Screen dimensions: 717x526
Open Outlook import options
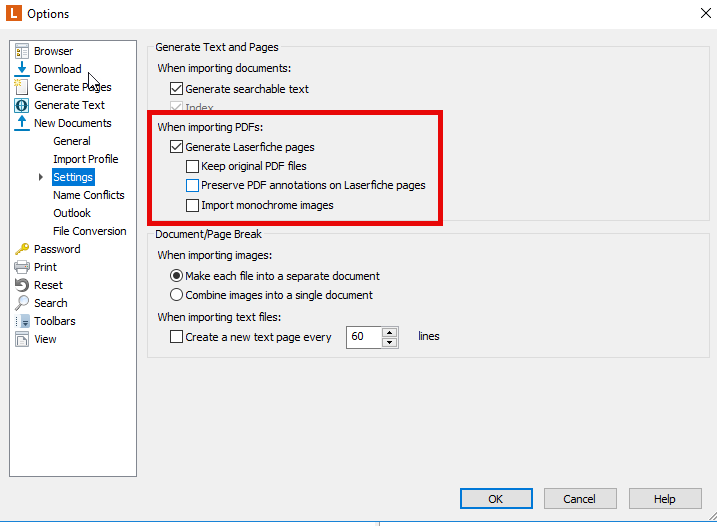(x=72, y=213)
